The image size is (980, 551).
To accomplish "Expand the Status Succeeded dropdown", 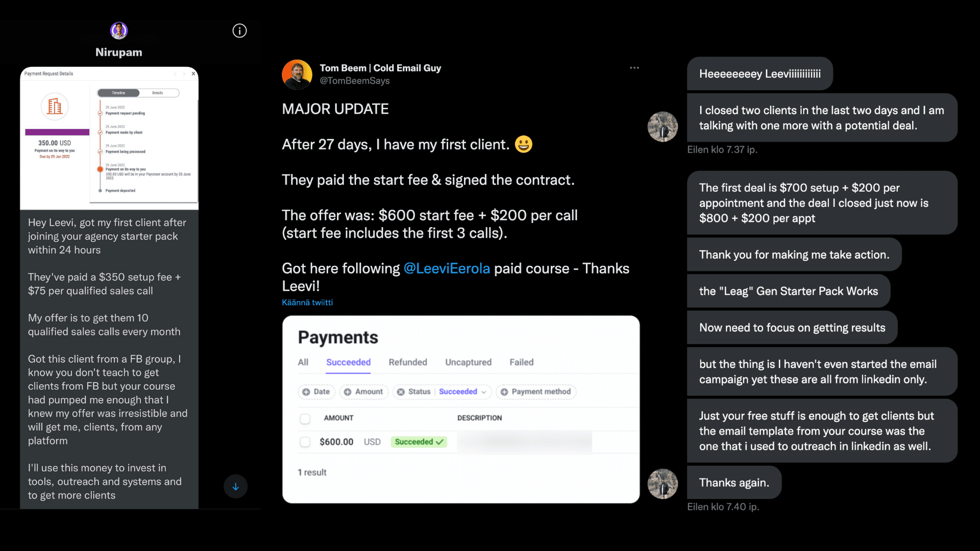I will click(483, 392).
